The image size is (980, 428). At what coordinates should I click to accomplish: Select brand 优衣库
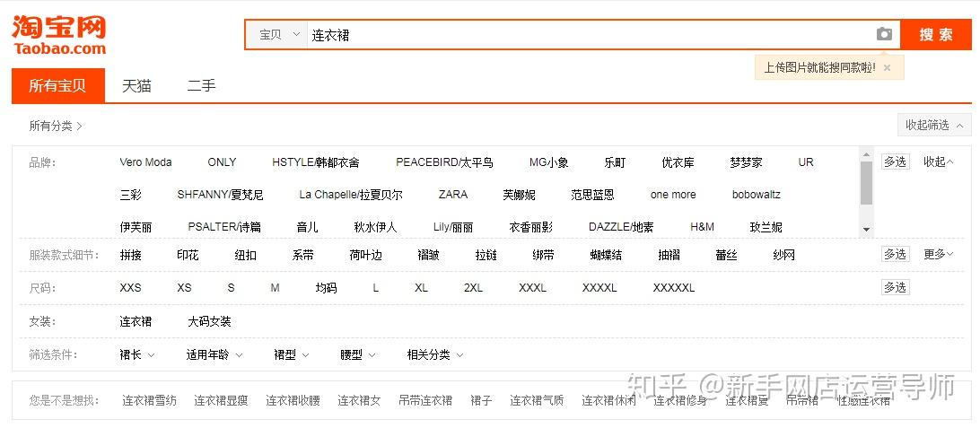coord(678,162)
